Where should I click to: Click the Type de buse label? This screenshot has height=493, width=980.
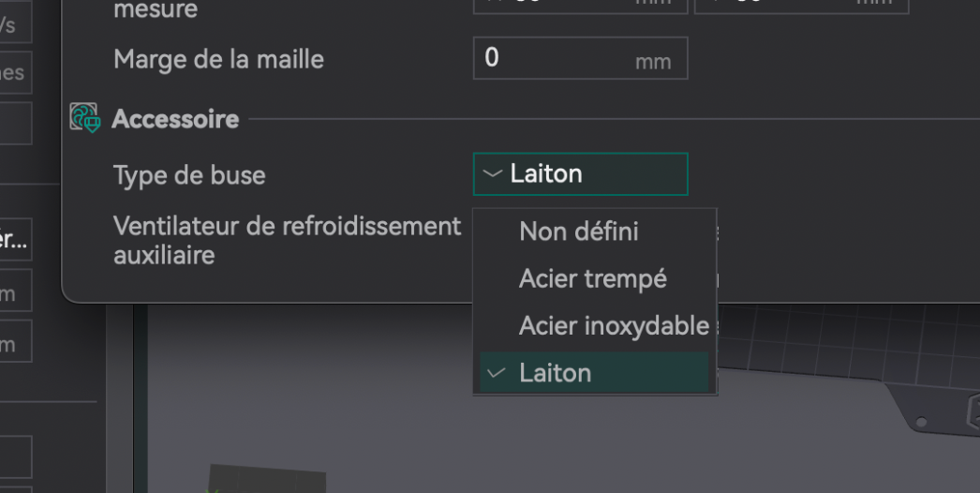[189, 175]
